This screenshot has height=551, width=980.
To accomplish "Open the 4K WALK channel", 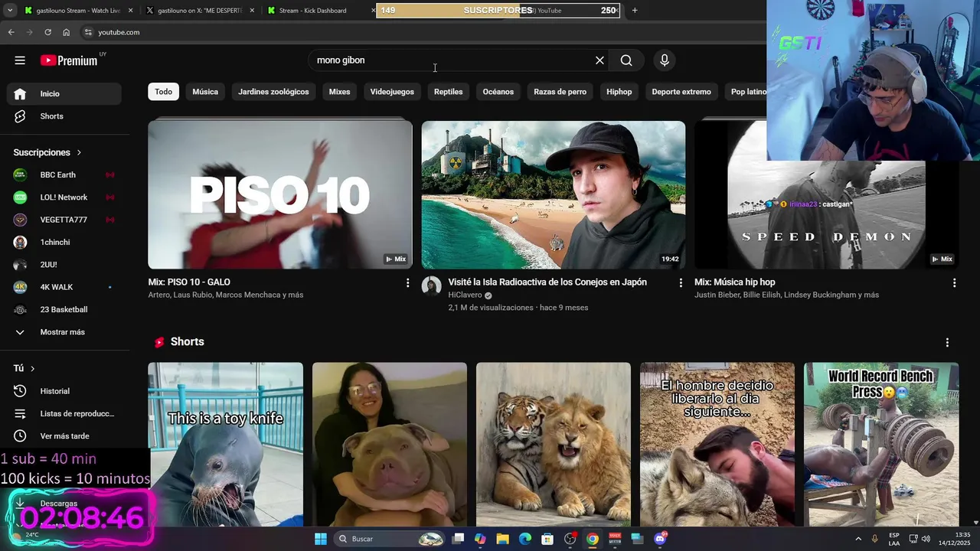I will 64,287.
